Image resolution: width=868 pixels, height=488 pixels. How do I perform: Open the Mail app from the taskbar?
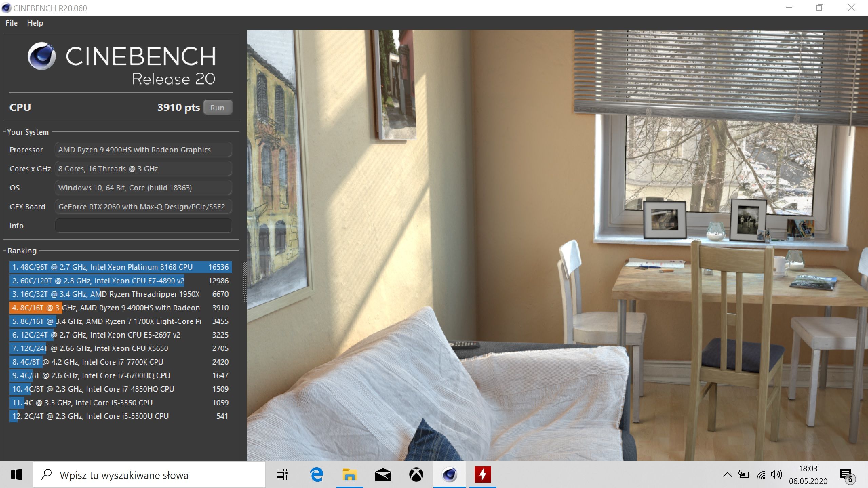point(383,474)
